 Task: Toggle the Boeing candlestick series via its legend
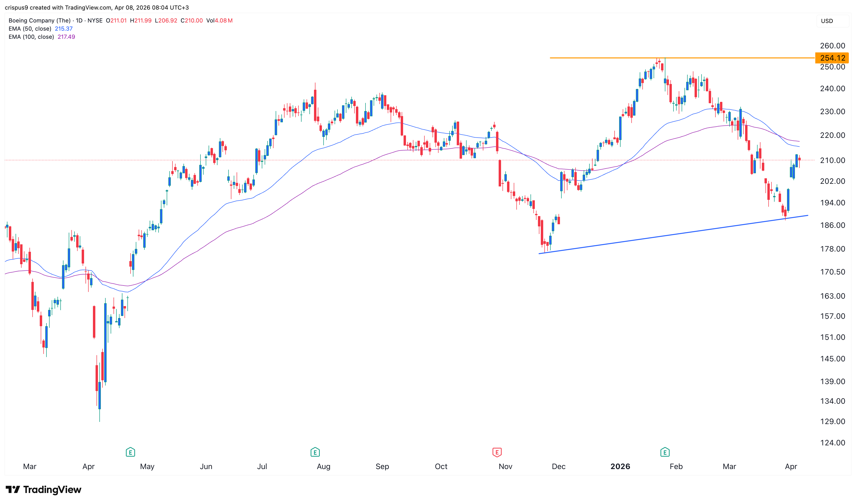click(41, 20)
